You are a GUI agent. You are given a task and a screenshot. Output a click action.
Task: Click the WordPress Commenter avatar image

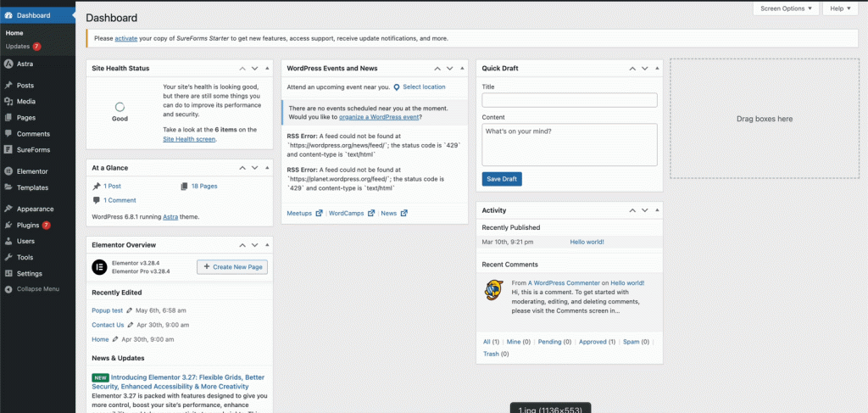[x=493, y=290]
